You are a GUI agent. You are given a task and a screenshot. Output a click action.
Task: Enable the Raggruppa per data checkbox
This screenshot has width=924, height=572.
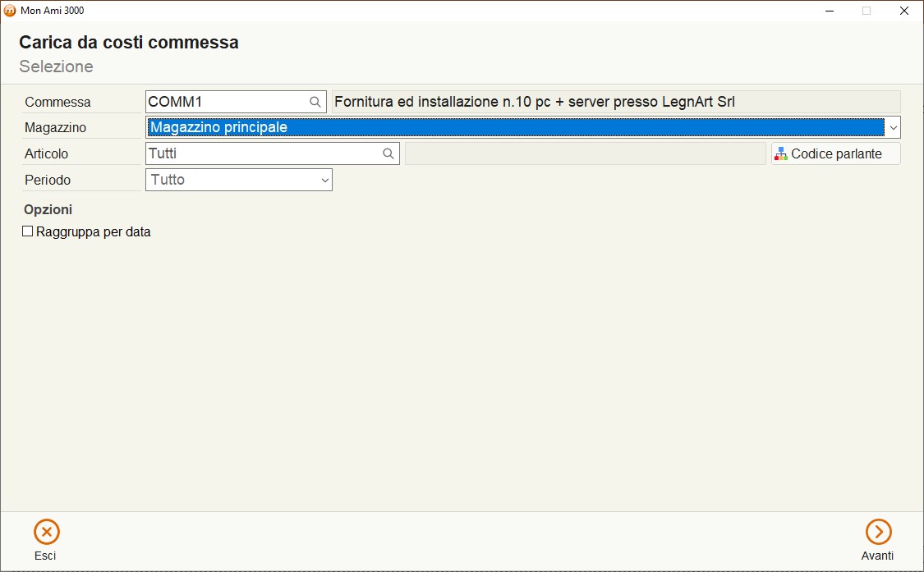click(27, 231)
